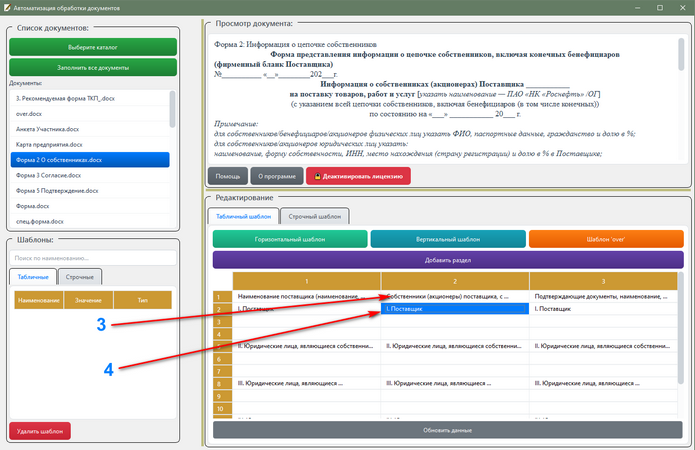Click cell 'Наименование поставщика (наименование, ...'
695x450 pixels.
pyautogui.click(x=306, y=297)
